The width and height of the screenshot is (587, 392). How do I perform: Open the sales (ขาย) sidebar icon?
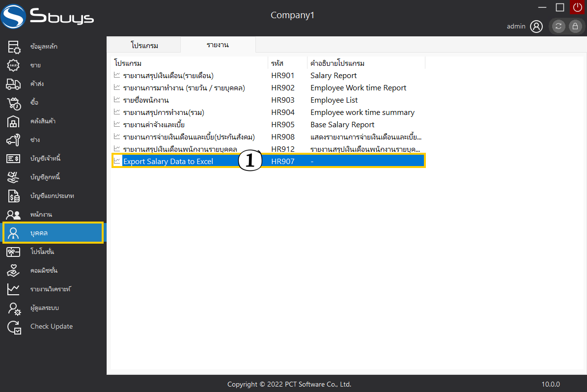(13, 65)
